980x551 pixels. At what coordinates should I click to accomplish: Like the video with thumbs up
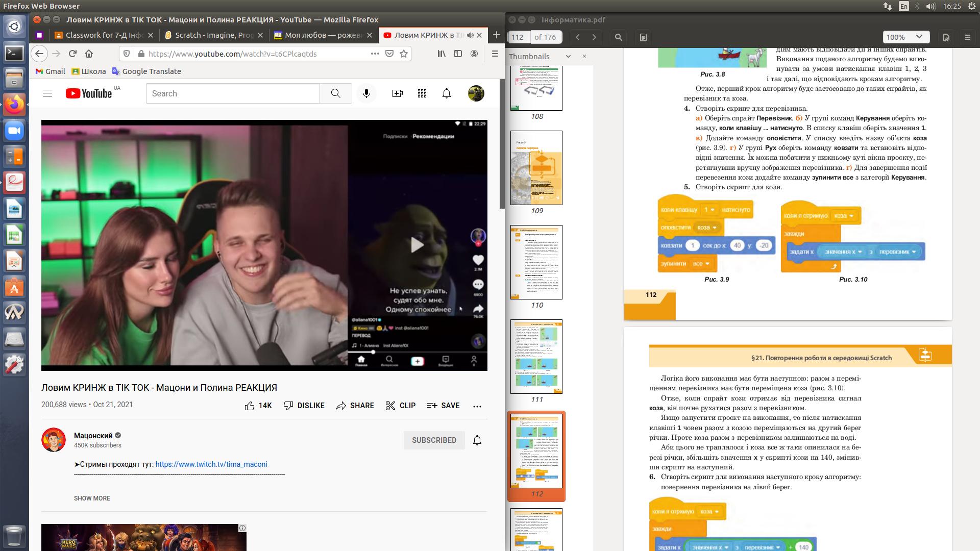coord(250,406)
